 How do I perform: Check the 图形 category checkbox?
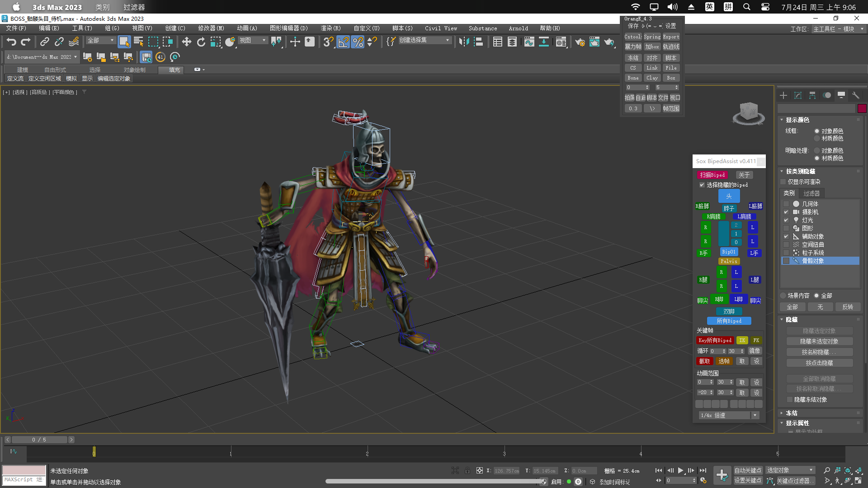tap(786, 228)
